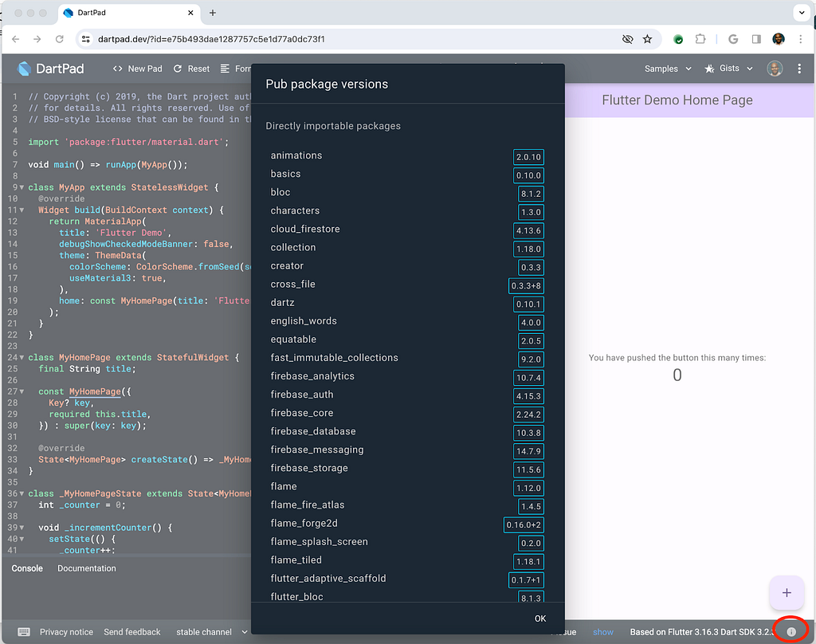Open the info icon in status bar
Image resolution: width=816 pixels, height=644 pixels.
791,632
